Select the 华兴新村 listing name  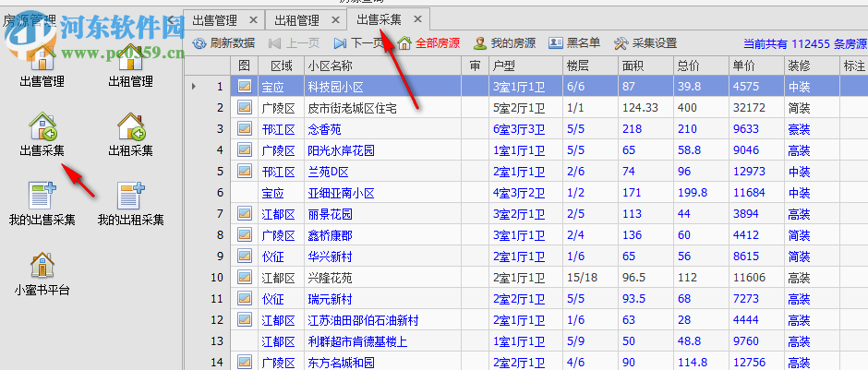click(x=330, y=257)
